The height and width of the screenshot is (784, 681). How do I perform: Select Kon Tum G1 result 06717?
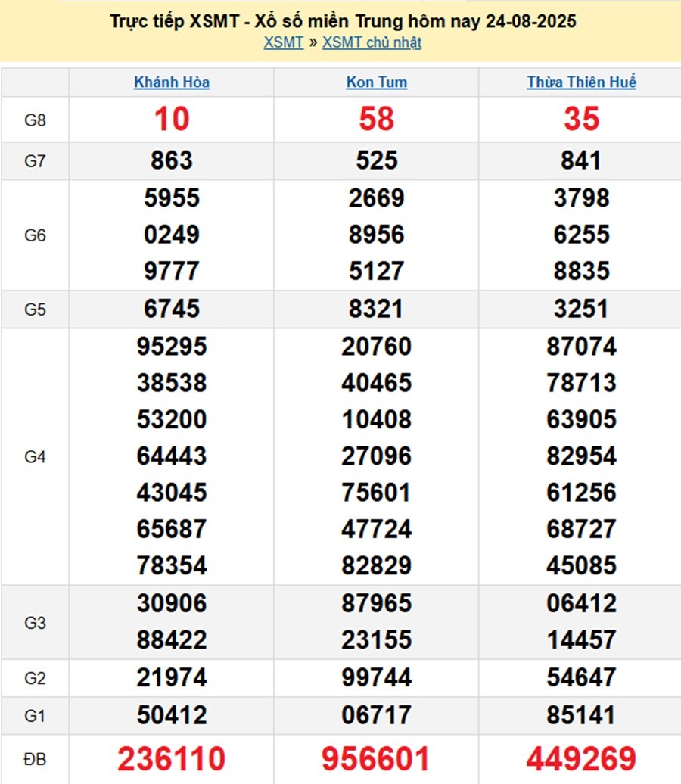click(x=376, y=715)
